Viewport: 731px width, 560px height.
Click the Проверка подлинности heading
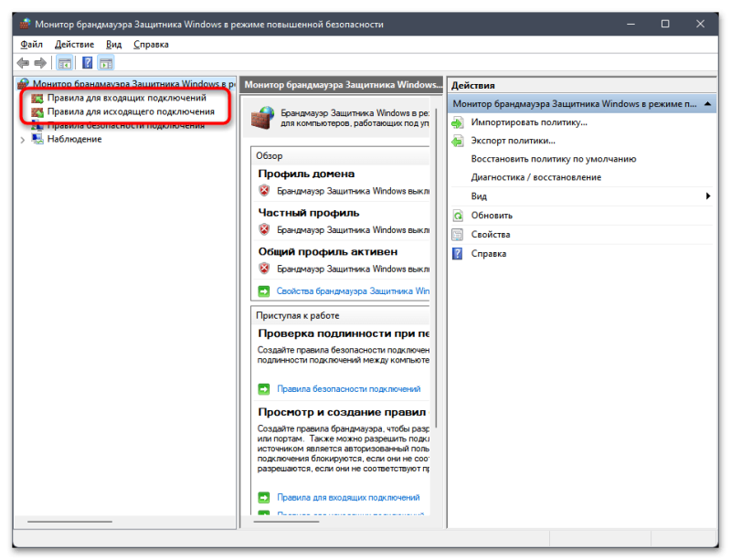tap(344, 333)
